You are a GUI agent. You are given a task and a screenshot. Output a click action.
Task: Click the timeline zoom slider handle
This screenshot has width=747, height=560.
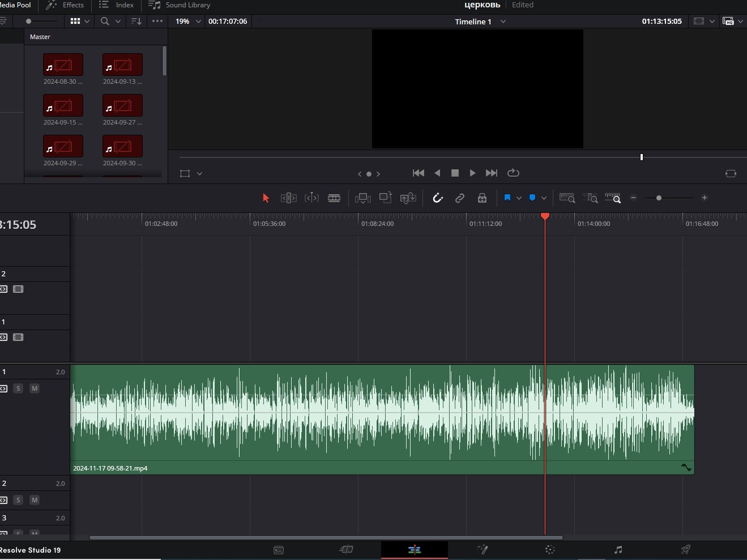click(x=659, y=198)
